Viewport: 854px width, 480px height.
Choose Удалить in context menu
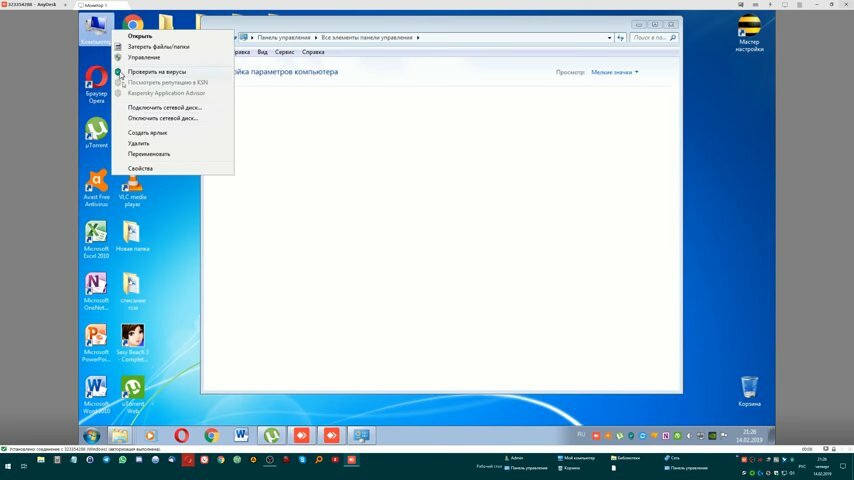point(138,143)
